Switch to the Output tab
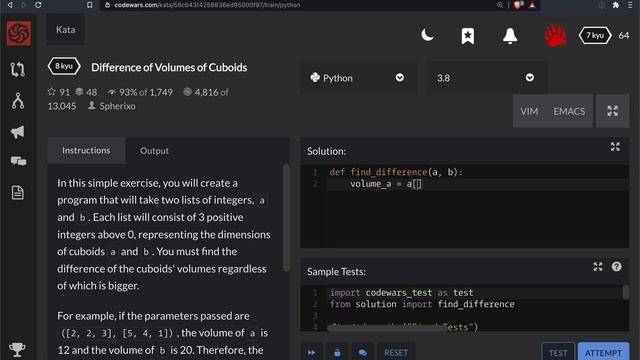The width and height of the screenshot is (640, 360). tap(154, 151)
